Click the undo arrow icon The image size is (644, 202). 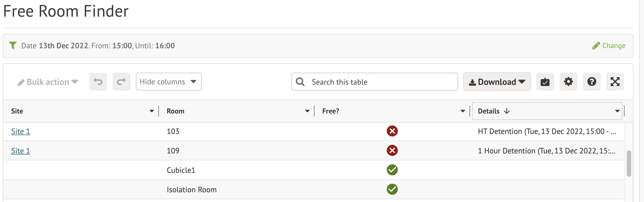98,82
